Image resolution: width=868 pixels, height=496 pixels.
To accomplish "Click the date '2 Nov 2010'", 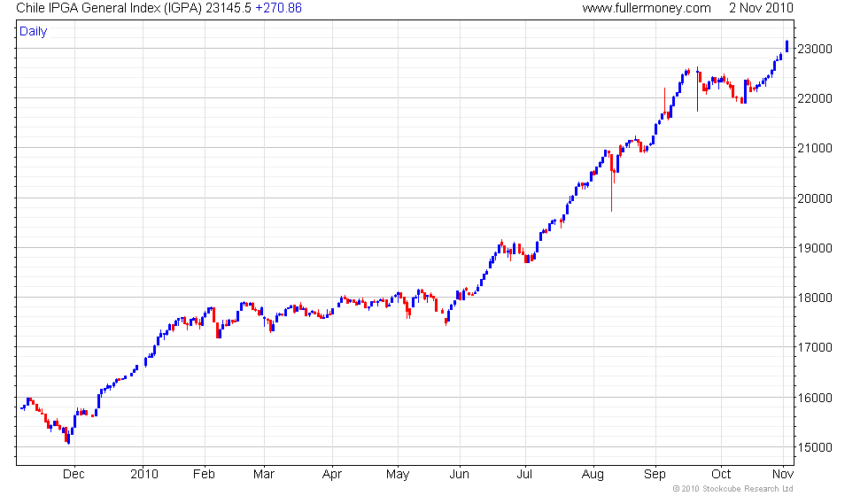I will click(x=761, y=8).
